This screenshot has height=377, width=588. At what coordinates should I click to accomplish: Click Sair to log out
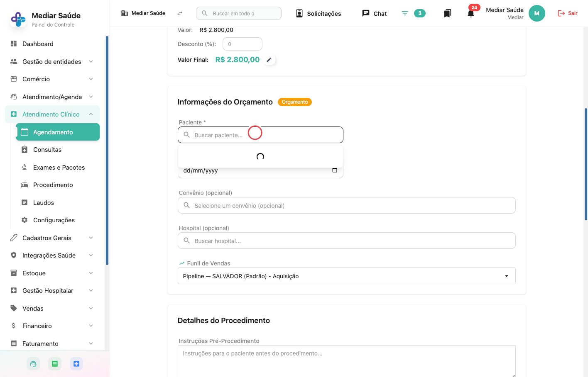point(567,13)
